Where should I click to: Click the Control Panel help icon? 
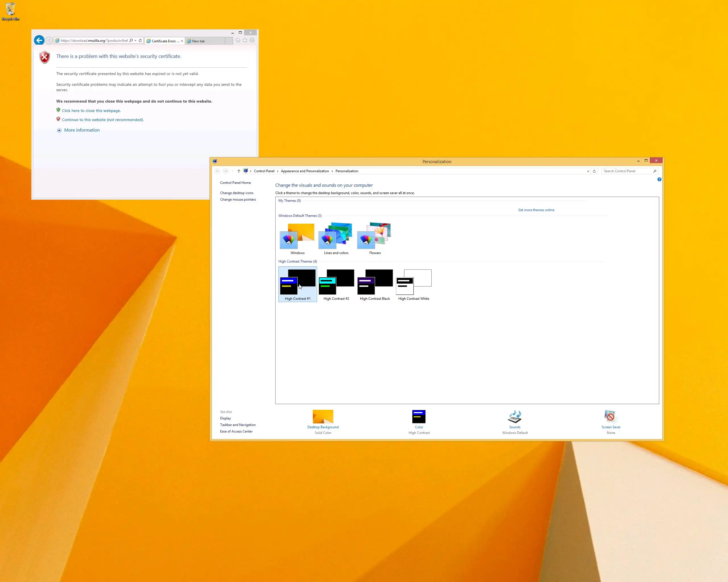(x=659, y=180)
